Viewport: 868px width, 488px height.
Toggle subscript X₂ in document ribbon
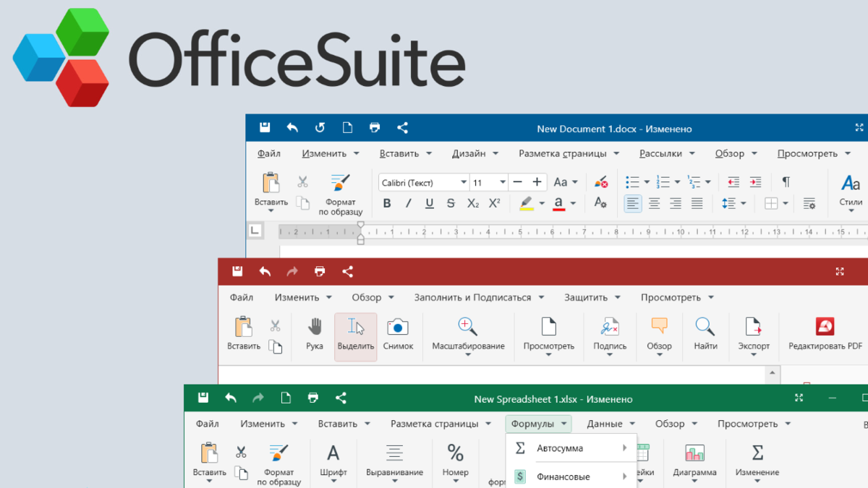click(x=473, y=204)
